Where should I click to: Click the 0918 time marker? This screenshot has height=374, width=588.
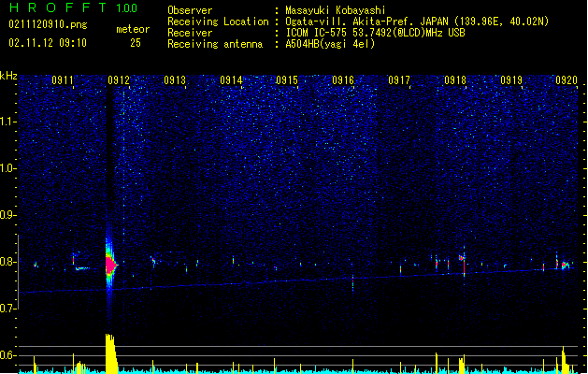pos(455,80)
